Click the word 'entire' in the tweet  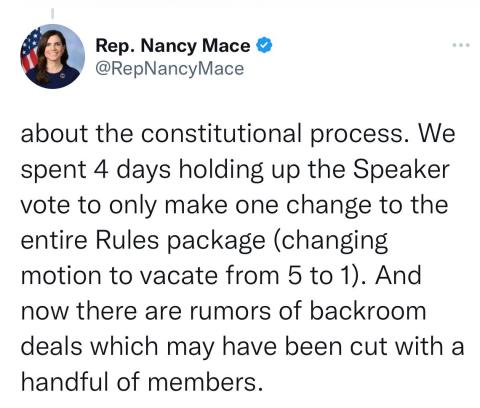pos(54,240)
